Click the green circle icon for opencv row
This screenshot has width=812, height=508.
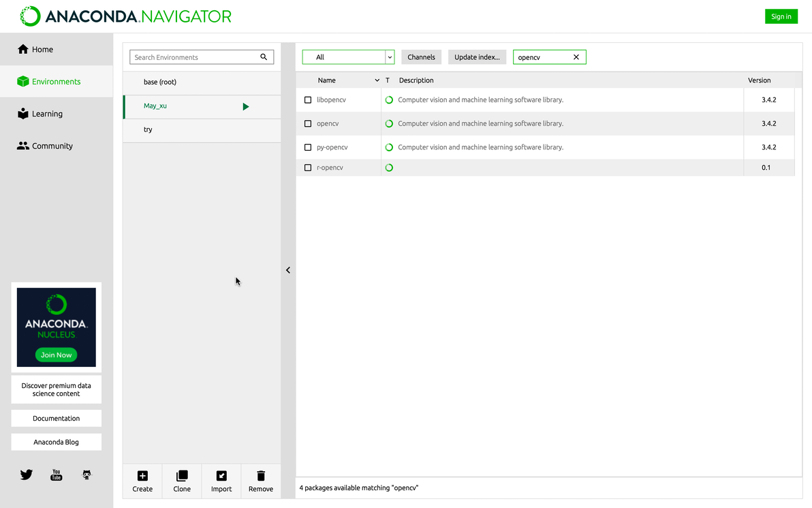pos(389,124)
